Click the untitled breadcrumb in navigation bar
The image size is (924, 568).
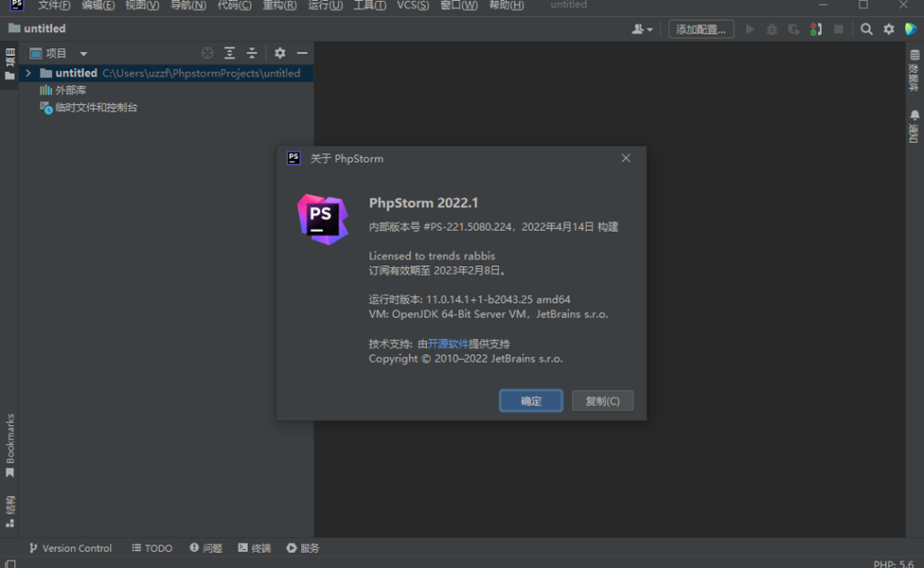pos(37,28)
